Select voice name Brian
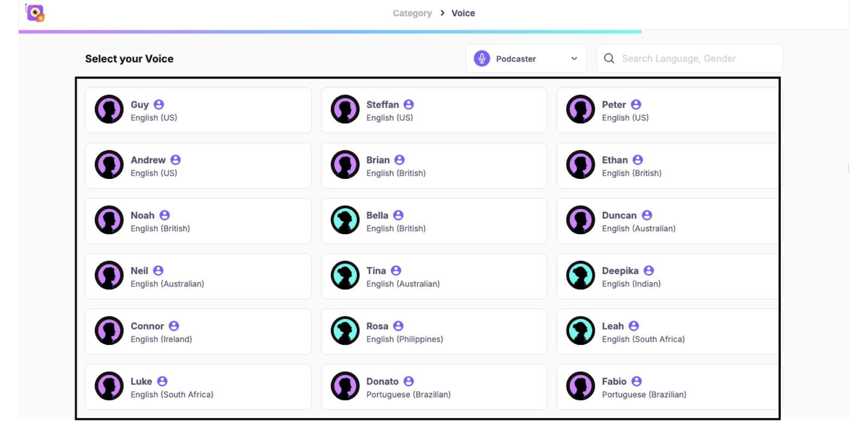868x443 pixels. pos(378,160)
